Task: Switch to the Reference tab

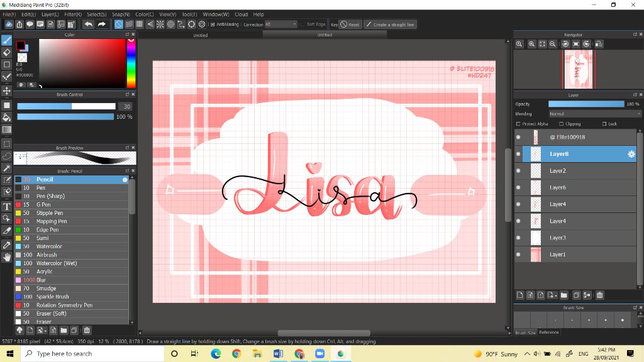Action: (x=548, y=332)
